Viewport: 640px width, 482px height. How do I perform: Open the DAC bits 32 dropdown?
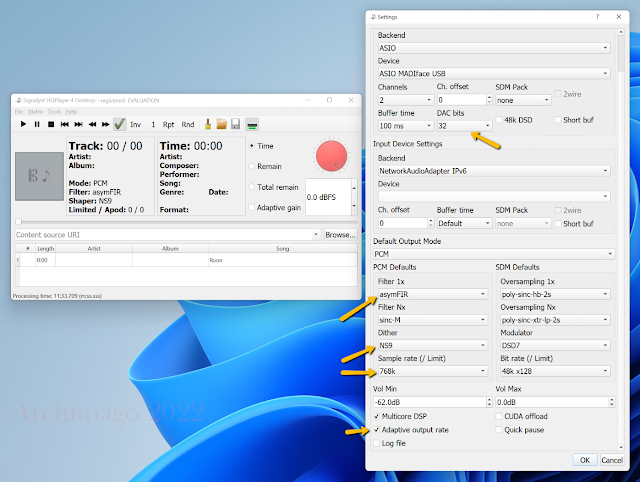pos(464,126)
